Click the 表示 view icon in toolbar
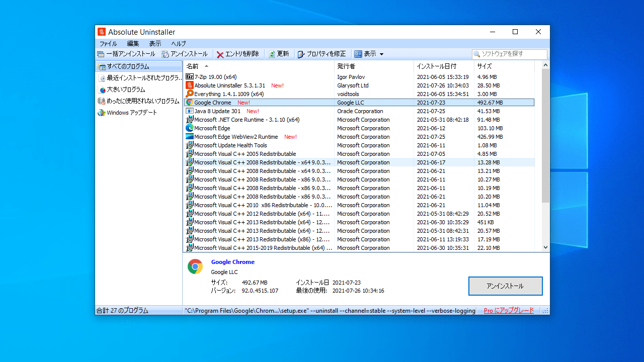The image size is (644, 362). pos(358,54)
